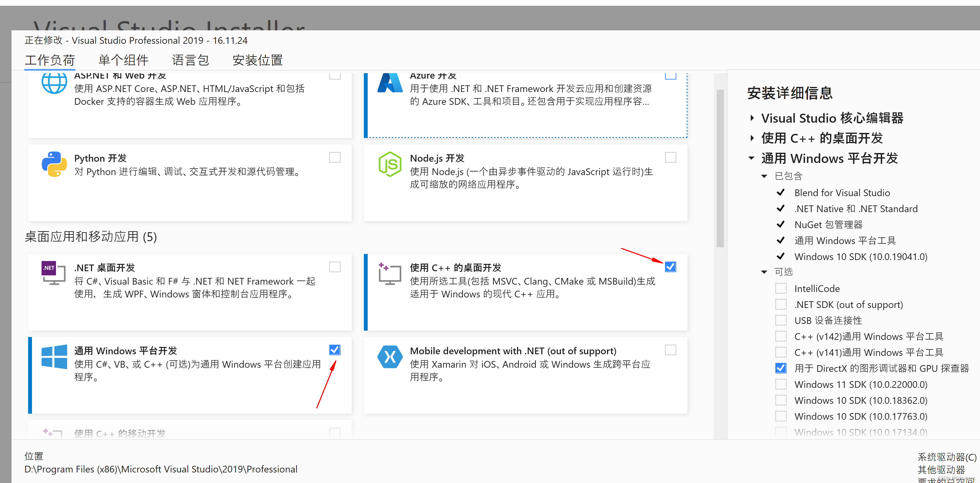The height and width of the screenshot is (483, 980).
Task: Click the Node.js hexagon logo icon
Action: click(389, 164)
